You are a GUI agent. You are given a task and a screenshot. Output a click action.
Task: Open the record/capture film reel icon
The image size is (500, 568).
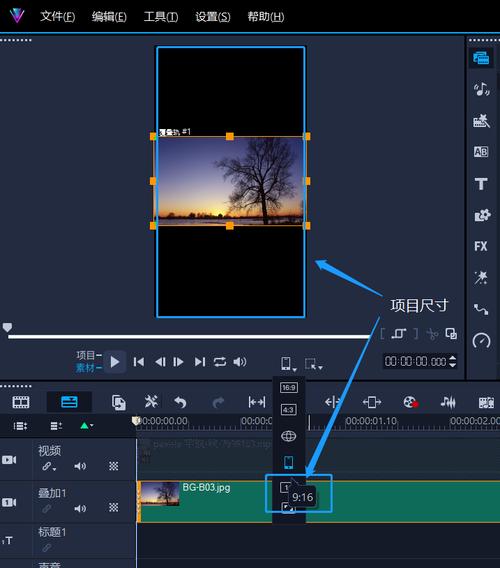[x=411, y=402]
